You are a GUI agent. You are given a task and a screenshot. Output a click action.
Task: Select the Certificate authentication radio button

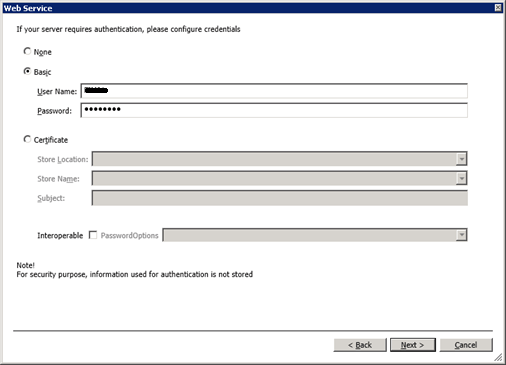(27, 139)
